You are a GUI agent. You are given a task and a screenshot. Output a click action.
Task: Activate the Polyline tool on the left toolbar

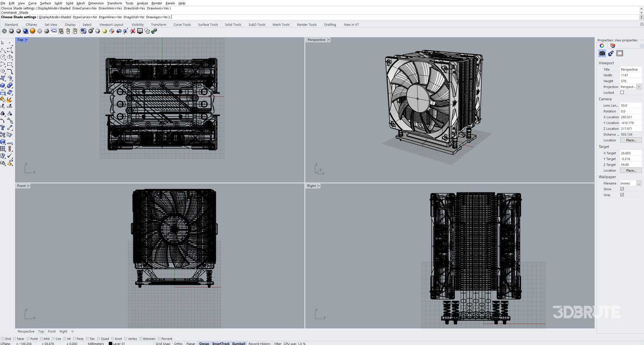(3, 50)
